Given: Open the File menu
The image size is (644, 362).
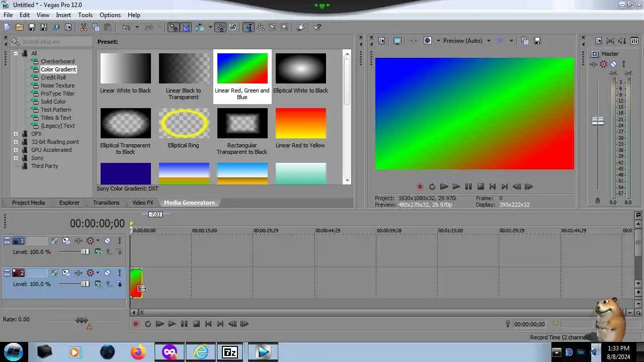Looking at the screenshot, I should click(x=8, y=15).
